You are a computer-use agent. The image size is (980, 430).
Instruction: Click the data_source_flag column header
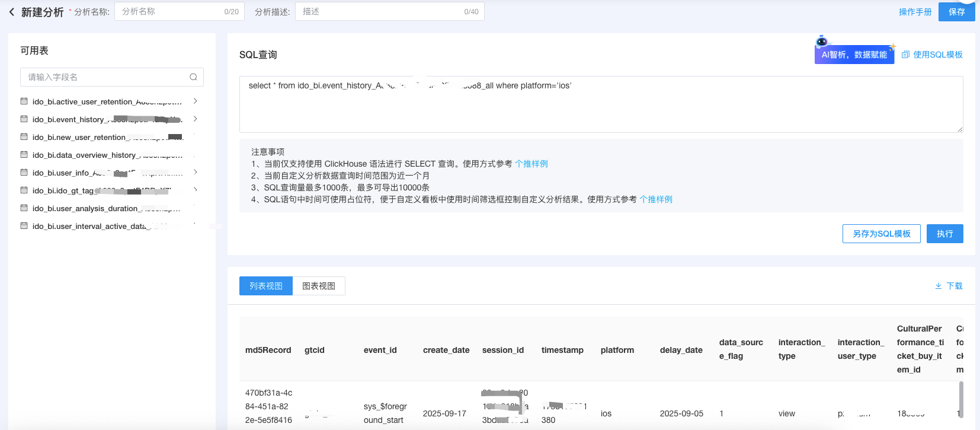coord(741,349)
